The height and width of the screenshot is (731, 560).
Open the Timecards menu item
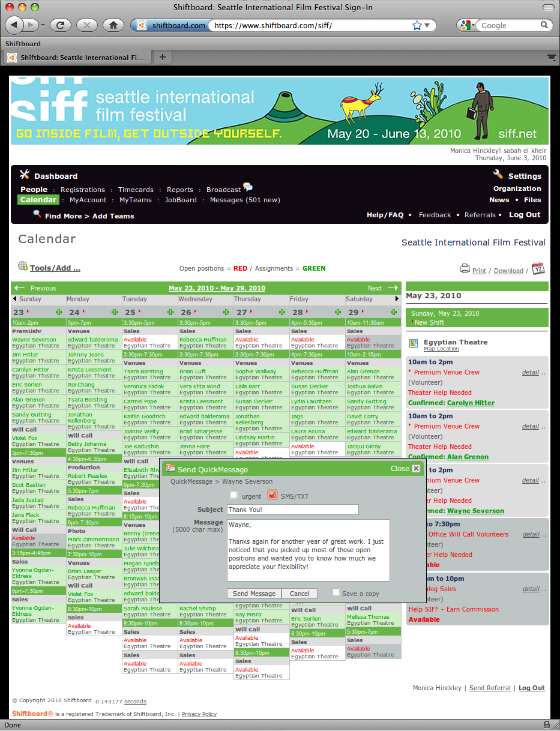136,190
